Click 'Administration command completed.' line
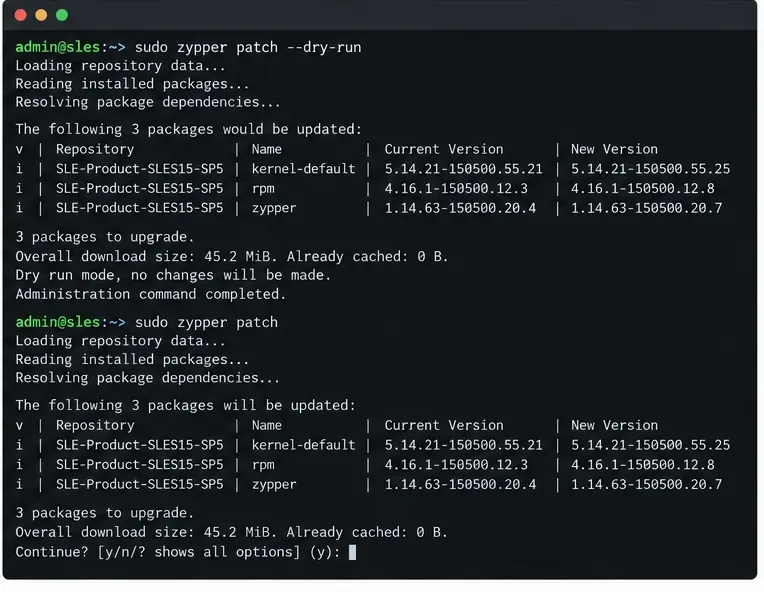Viewport: 764px width, 592px height. tap(151, 294)
